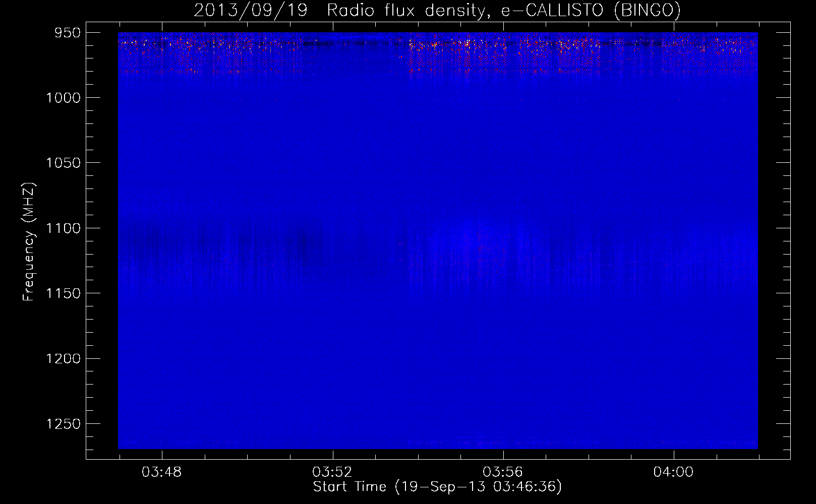Click the 'Frequency (MHZ)' axis title
Image resolution: width=816 pixels, height=504 pixels.
pyautogui.click(x=29, y=242)
